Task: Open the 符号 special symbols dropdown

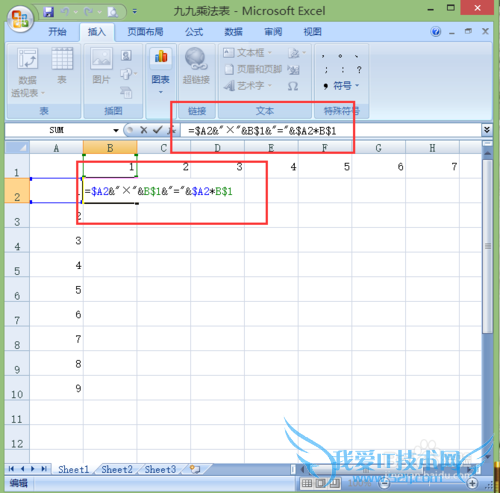Action: (341, 86)
